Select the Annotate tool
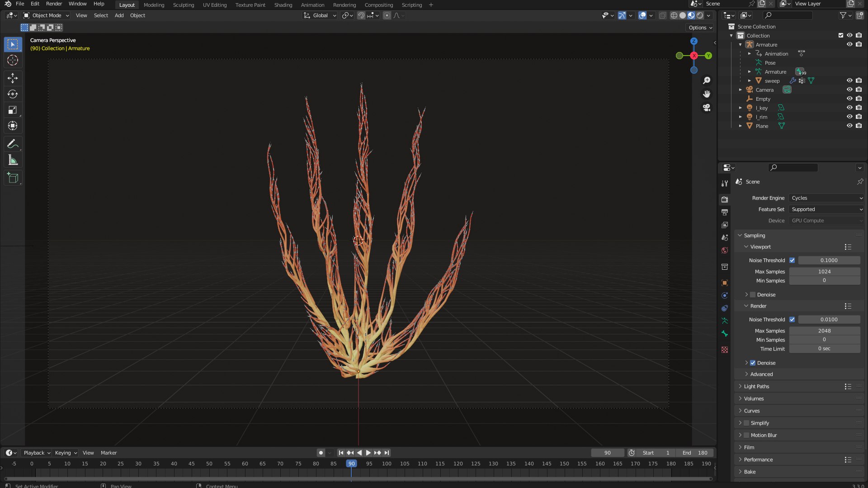868x488 pixels. pos(13,144)
